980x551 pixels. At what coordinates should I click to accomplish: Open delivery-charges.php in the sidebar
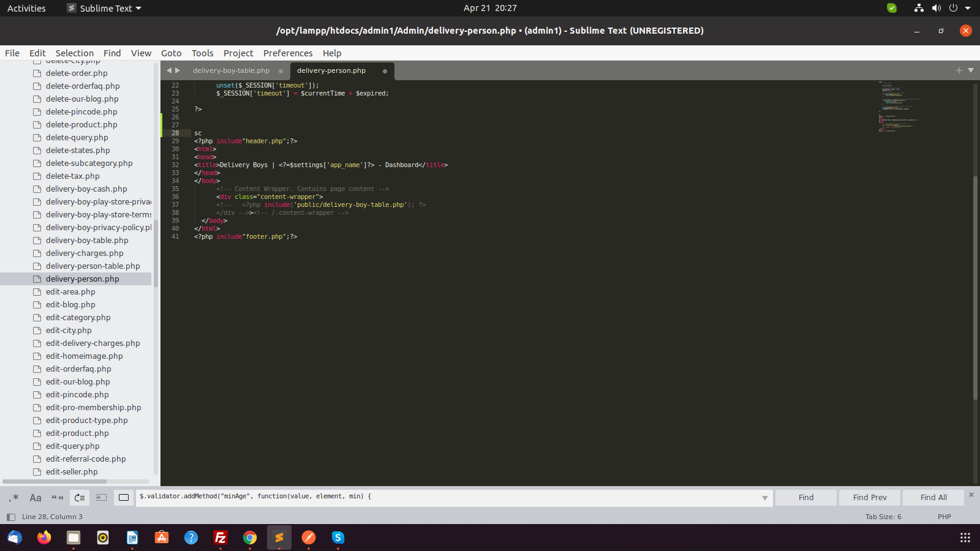click(85, 253)
